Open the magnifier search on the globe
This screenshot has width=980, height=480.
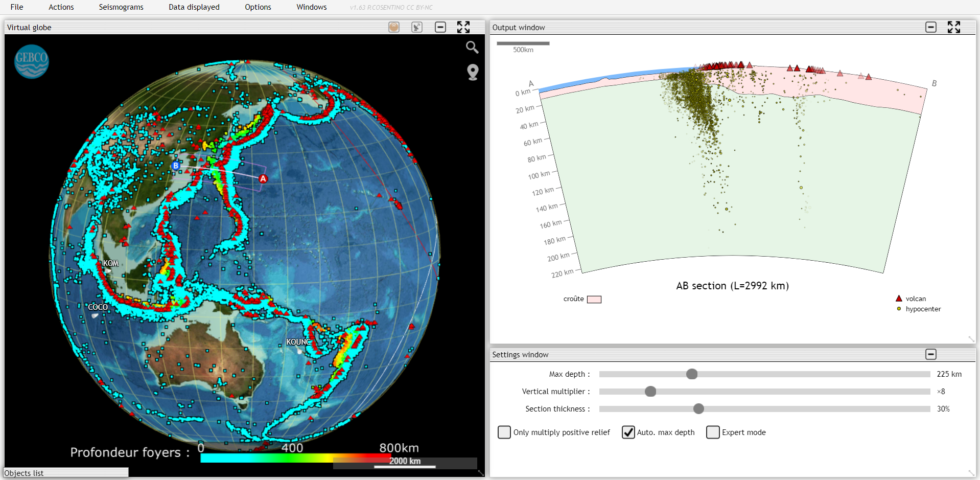472,48
